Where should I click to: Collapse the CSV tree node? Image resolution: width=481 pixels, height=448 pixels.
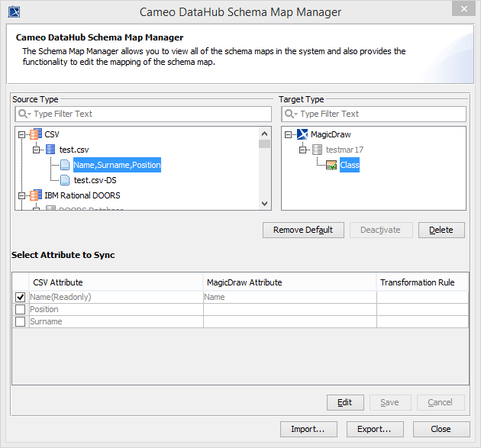click(21, 134)
